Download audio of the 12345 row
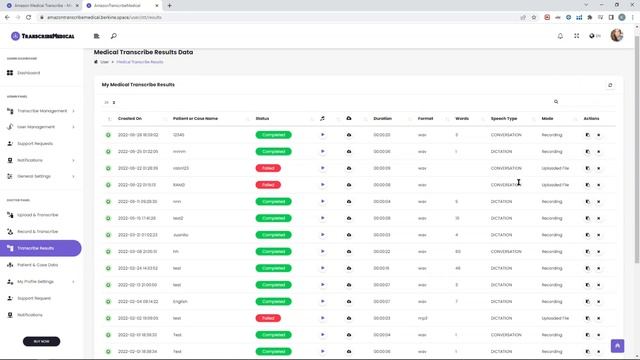The width and height of the screenshot is (640, 360). click(349, 135)
